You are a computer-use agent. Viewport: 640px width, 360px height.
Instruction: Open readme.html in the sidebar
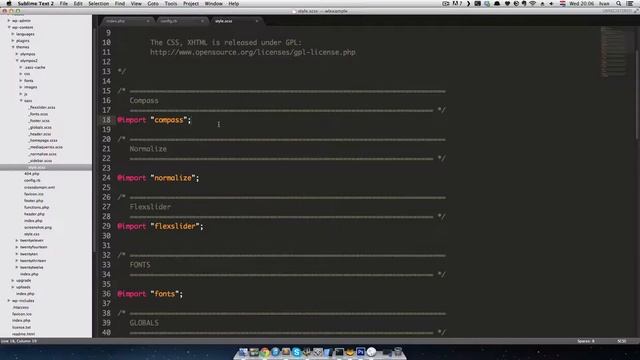point(23,333)
